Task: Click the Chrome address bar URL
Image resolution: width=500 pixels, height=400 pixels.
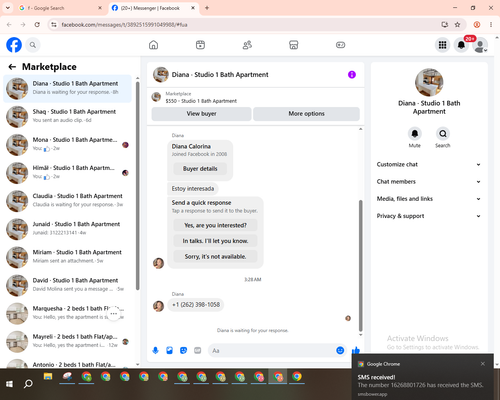Action: [x=124, y=25]
